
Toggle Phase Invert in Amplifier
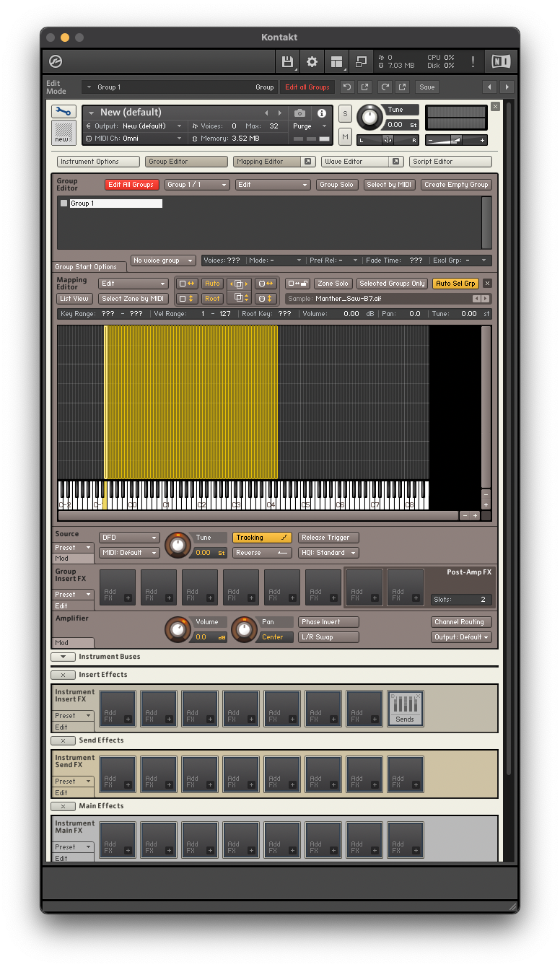[x=328, y=622]
